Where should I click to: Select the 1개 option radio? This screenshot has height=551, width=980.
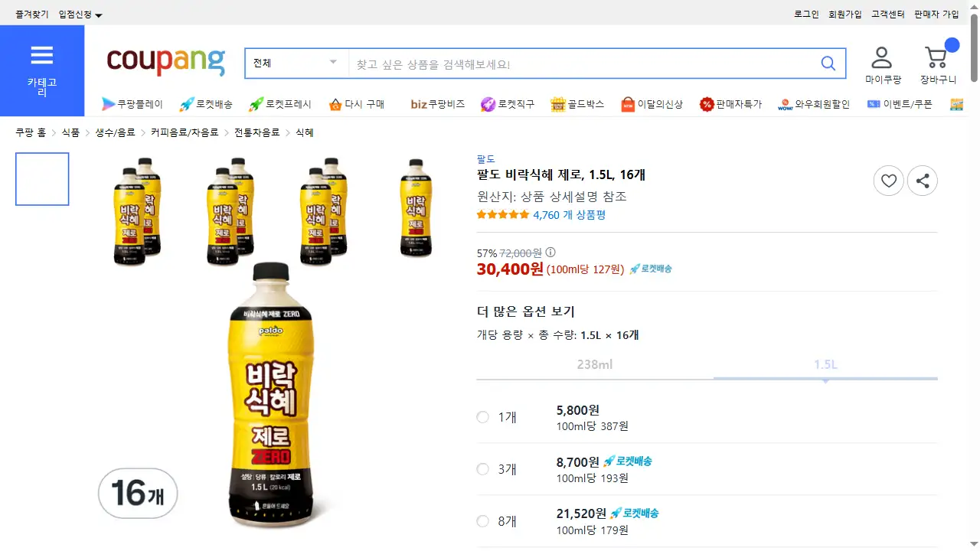482,417
